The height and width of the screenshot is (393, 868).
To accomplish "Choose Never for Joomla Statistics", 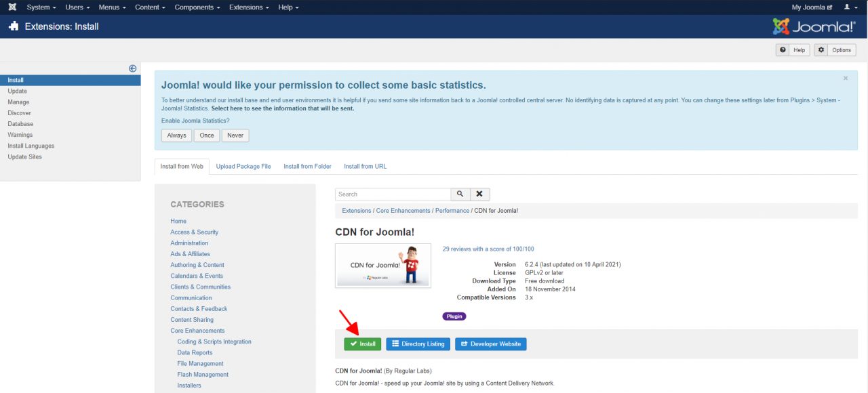I will pyautogui.click(x=235, y=136).
